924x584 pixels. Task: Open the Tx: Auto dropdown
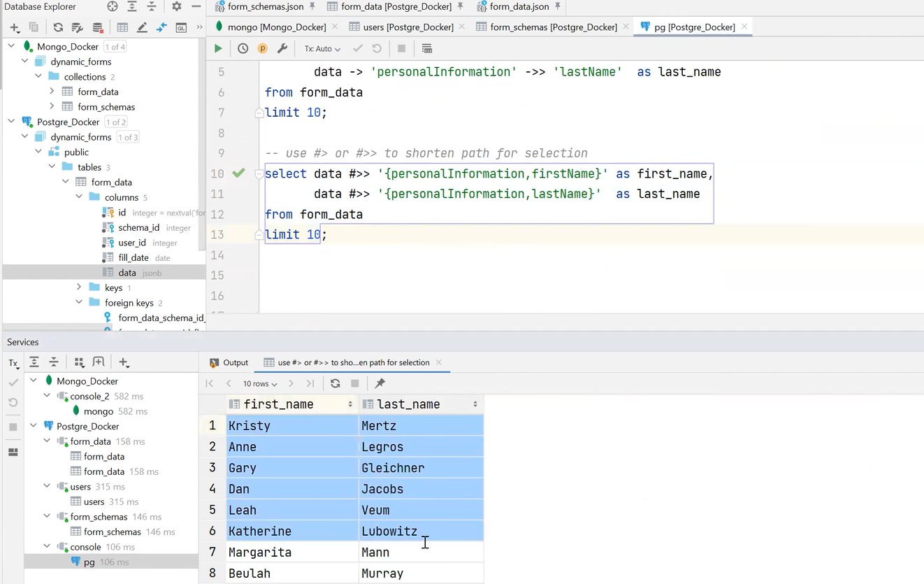[321, 48]
